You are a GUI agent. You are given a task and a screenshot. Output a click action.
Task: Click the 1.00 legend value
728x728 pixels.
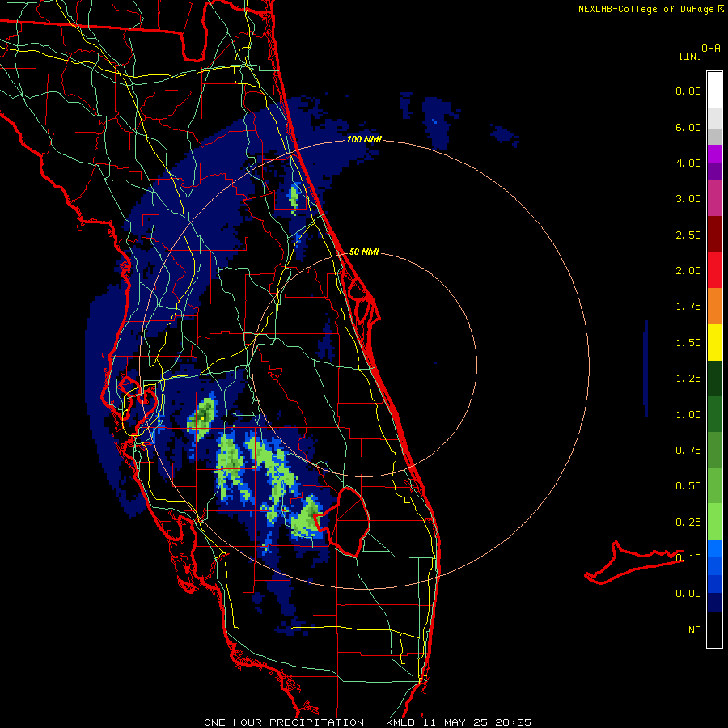point(688,415)
